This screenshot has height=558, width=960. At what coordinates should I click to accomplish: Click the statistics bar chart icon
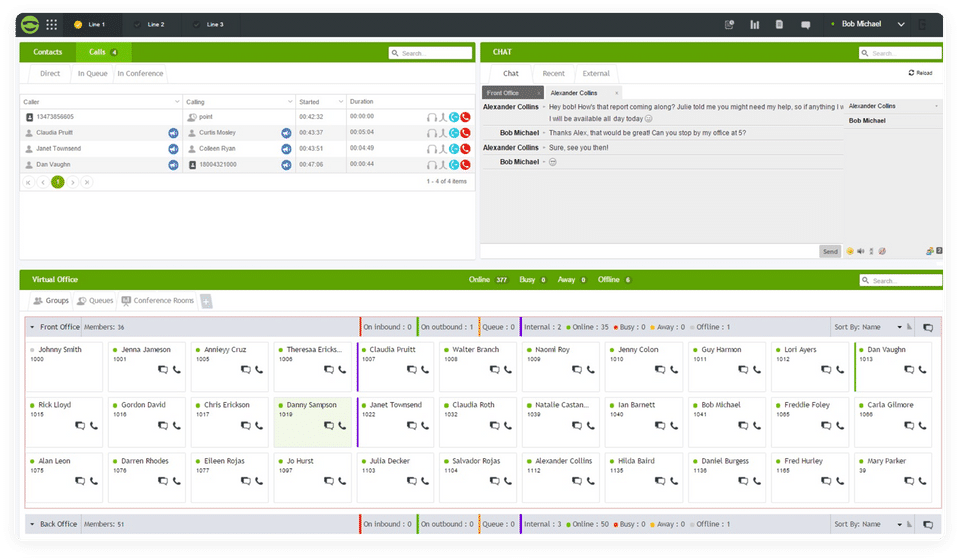[754, 25]
